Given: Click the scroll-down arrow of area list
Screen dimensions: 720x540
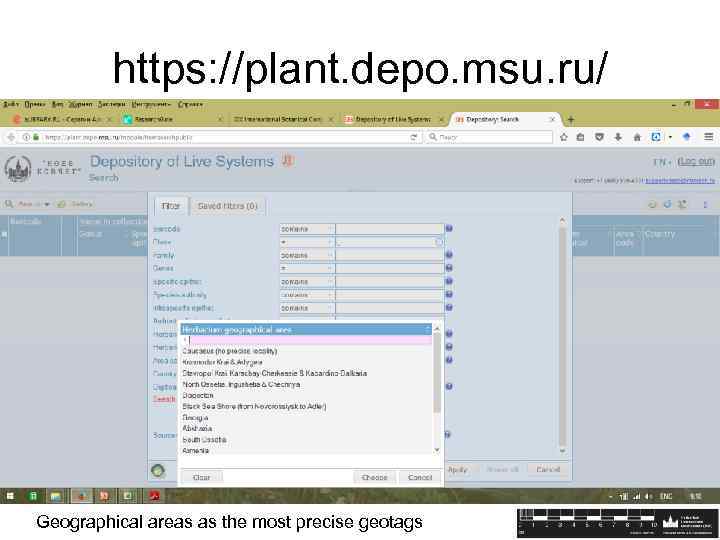Looking at the screenshot, I should [437, 450].
